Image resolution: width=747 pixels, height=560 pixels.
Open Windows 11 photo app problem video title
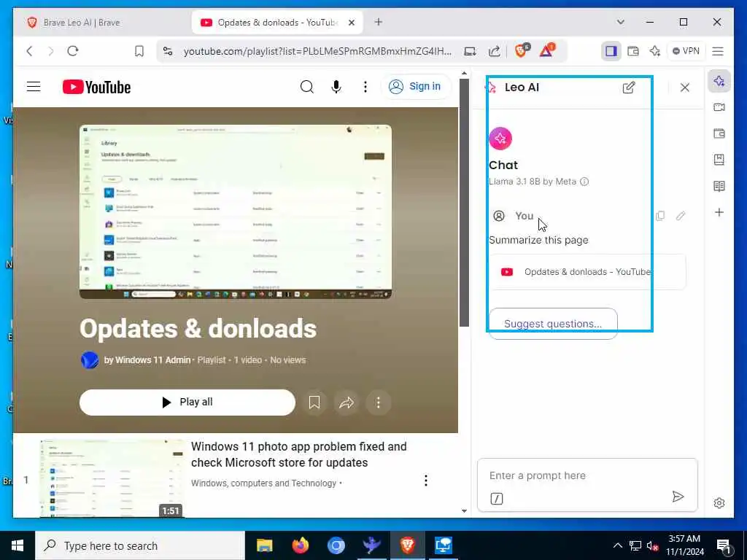tap(298, 454)
